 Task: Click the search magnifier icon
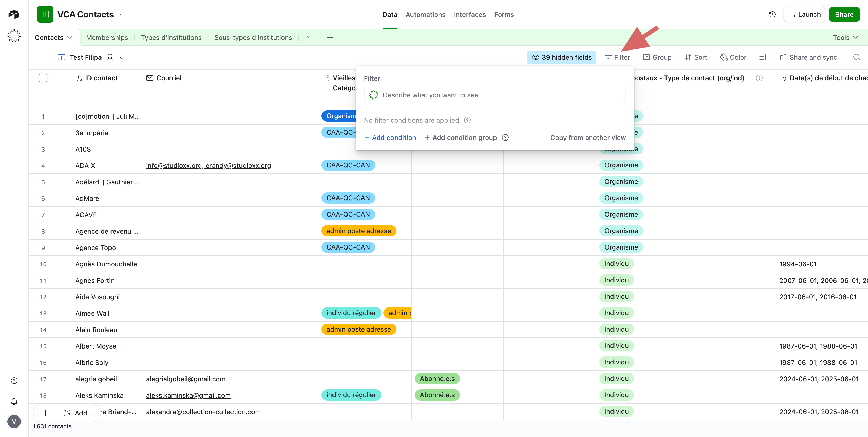pyautogui.click(x=856, y=57)
